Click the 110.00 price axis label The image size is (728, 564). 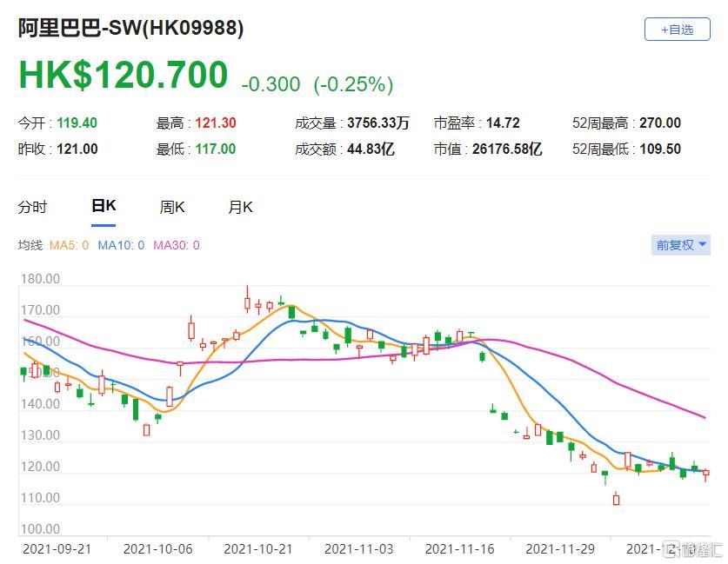click(x=40, y=498)
